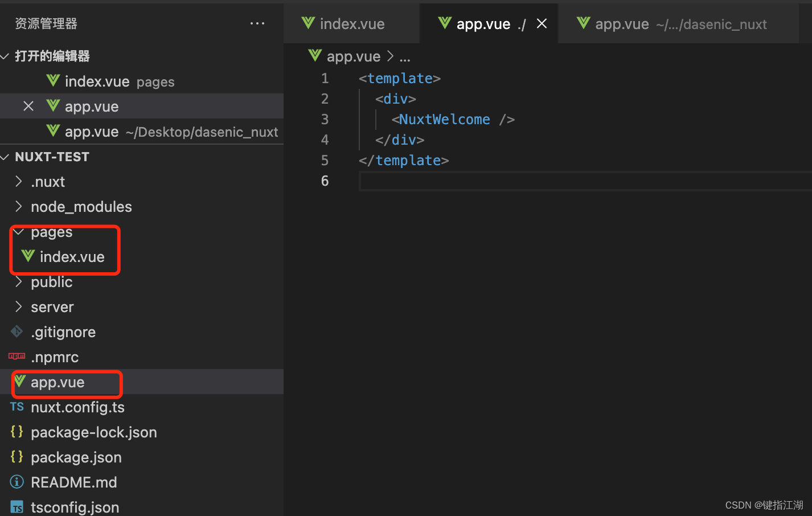
Task: Click the app.vue breadcrumb item
Action: click(x=353, y=56)
